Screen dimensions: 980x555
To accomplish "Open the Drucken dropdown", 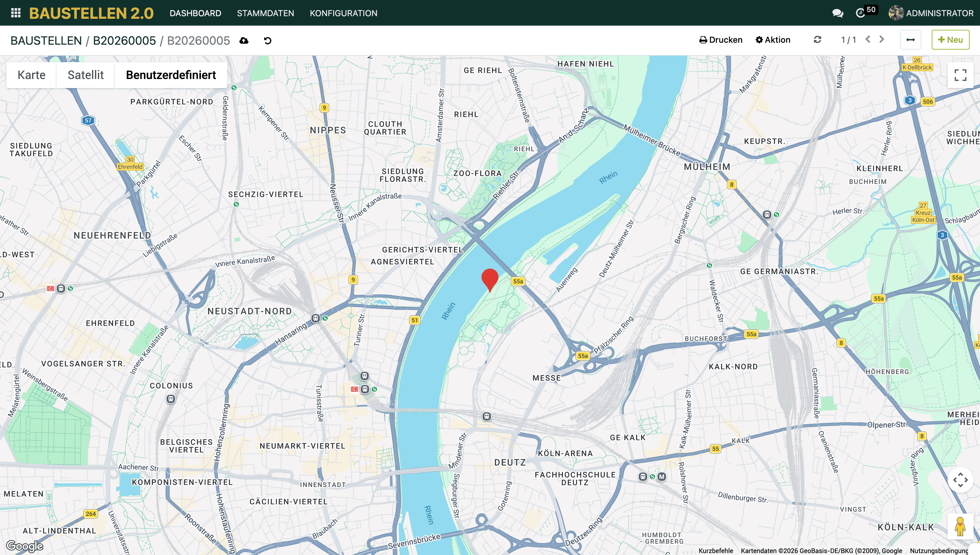I will point(721,40).
